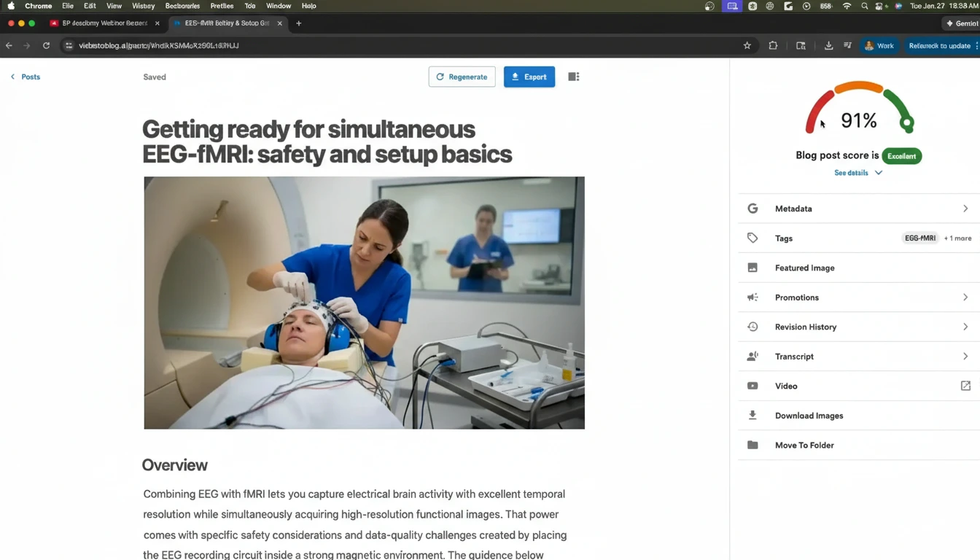Select the Tags icon in the sidebar
The width and height of the screenshot is (980, 560).
coord(752,238)
